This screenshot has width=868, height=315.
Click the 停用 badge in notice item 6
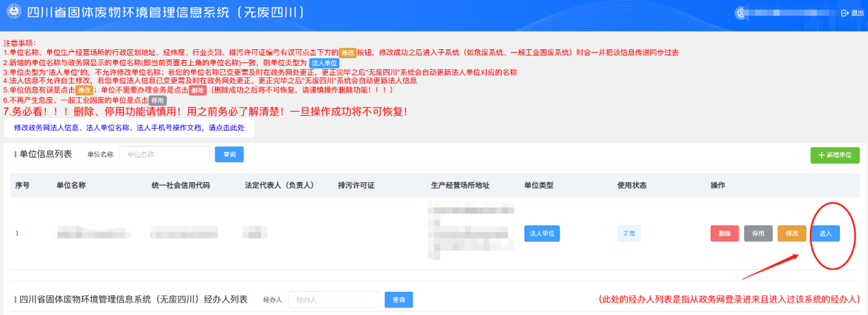[x=157, y=101]
